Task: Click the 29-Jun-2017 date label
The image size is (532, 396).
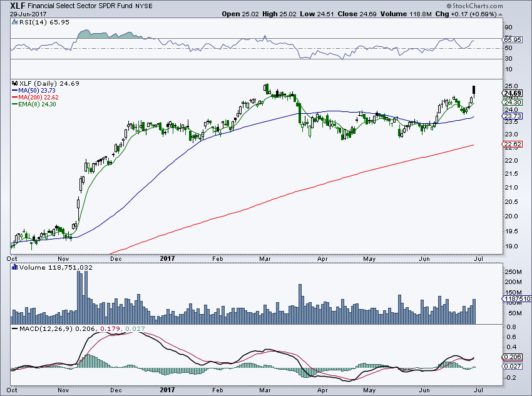Action: click(x=28, y=14)
